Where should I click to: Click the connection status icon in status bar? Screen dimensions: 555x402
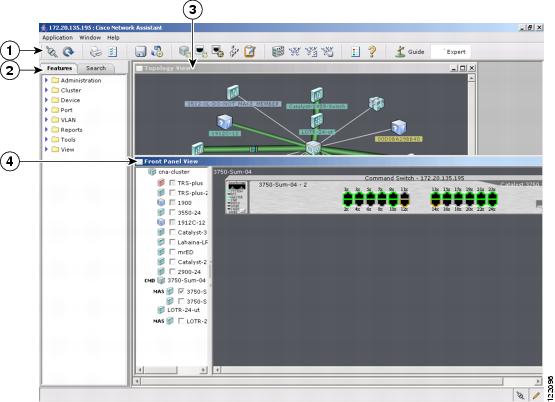pos(520,395)
